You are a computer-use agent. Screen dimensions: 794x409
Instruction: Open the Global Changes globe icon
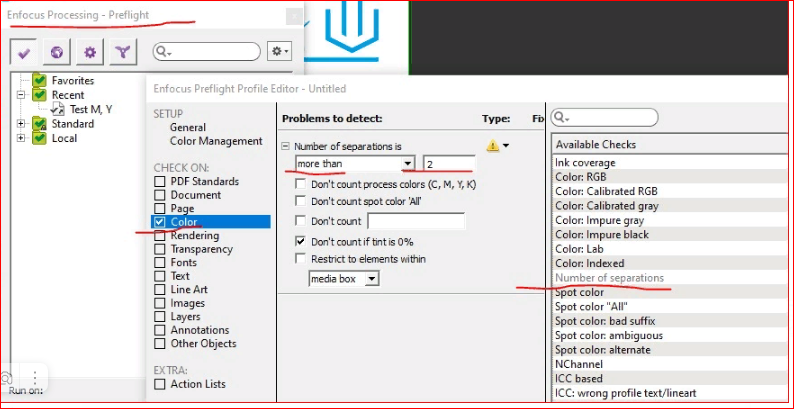[57, 52]
